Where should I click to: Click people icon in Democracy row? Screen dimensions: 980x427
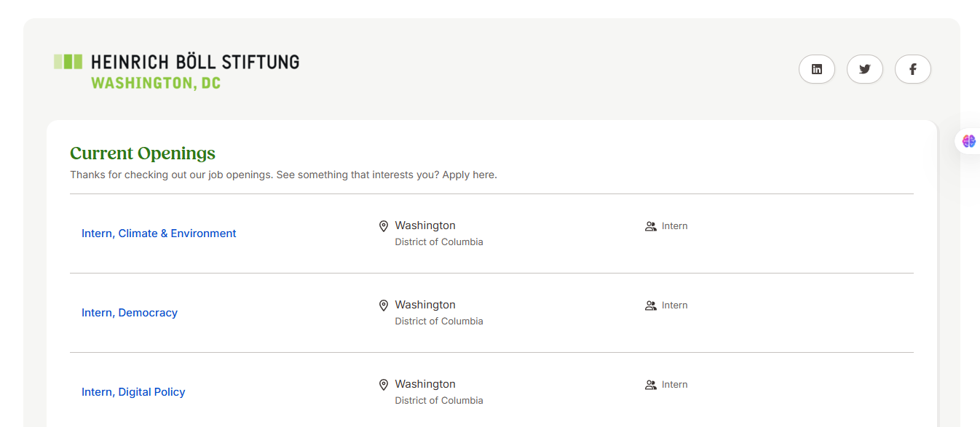pos(650,306)
